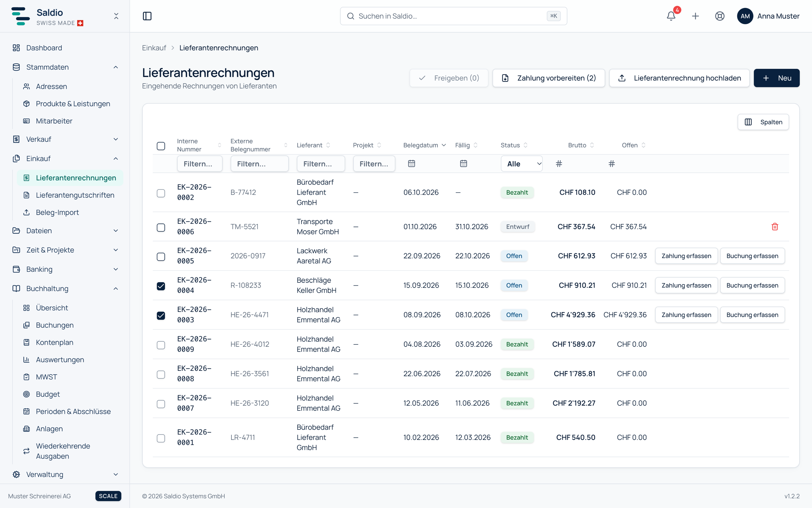Screen dimensions: 812x508
Task: Navigate to Dashboard
Action: (x=65, y=48)
